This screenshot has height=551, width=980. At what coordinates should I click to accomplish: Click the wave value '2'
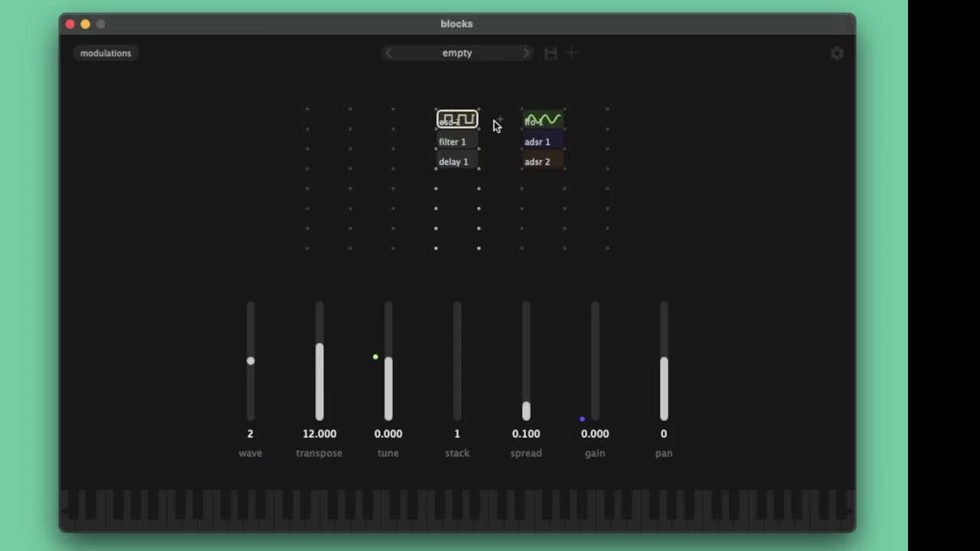250,433
